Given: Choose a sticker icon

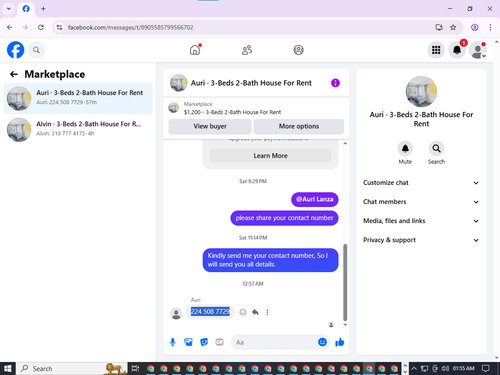Looking at the screenshot, I should click(x=204, y=342).
